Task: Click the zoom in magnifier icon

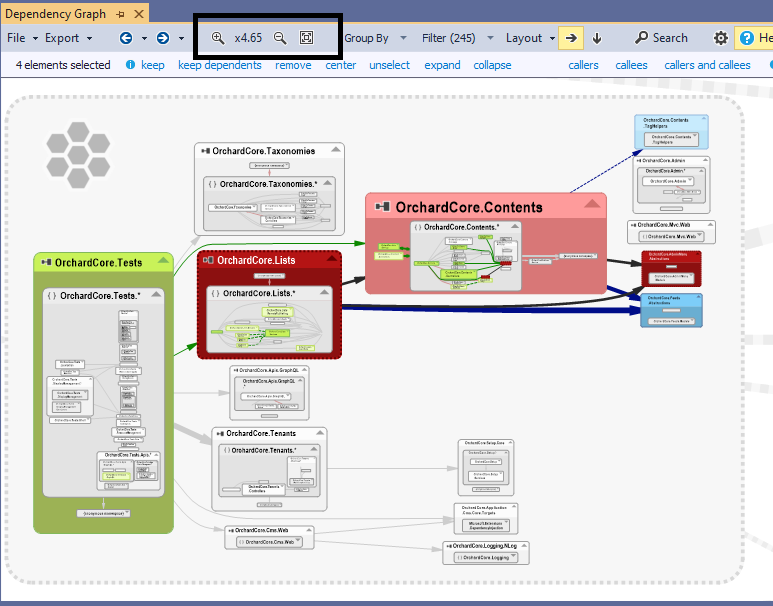Action: [x=217, y=38]
